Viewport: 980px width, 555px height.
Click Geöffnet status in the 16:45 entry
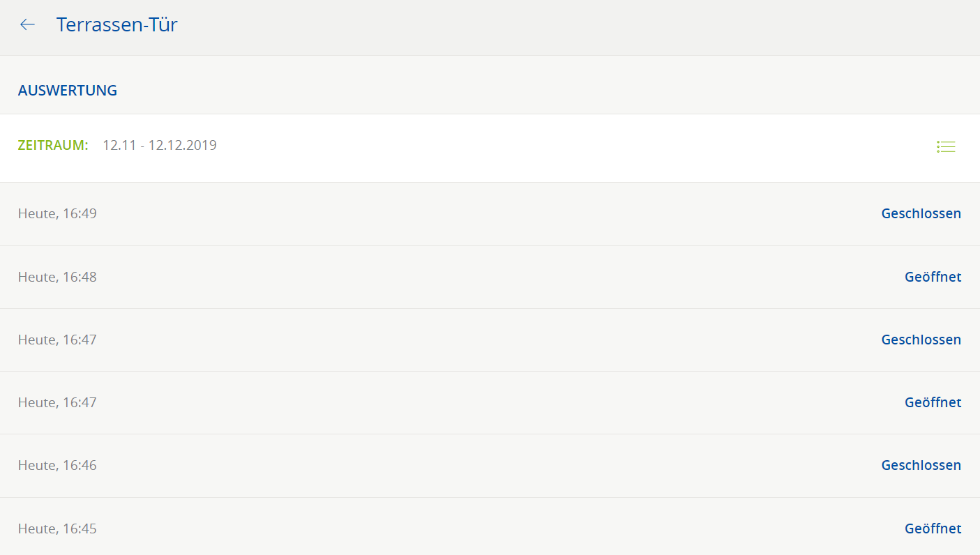pos(933,529)
